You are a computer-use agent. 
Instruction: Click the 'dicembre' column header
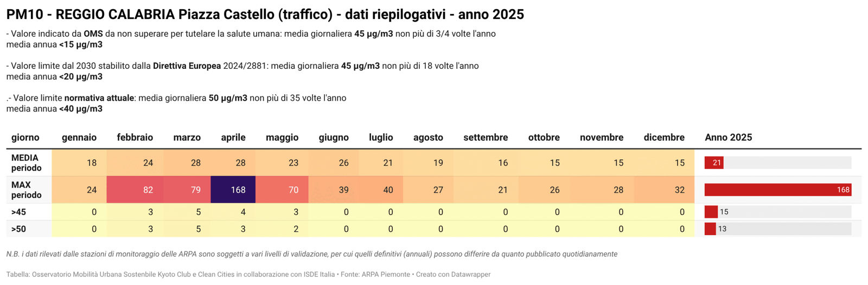pos(664,138)
